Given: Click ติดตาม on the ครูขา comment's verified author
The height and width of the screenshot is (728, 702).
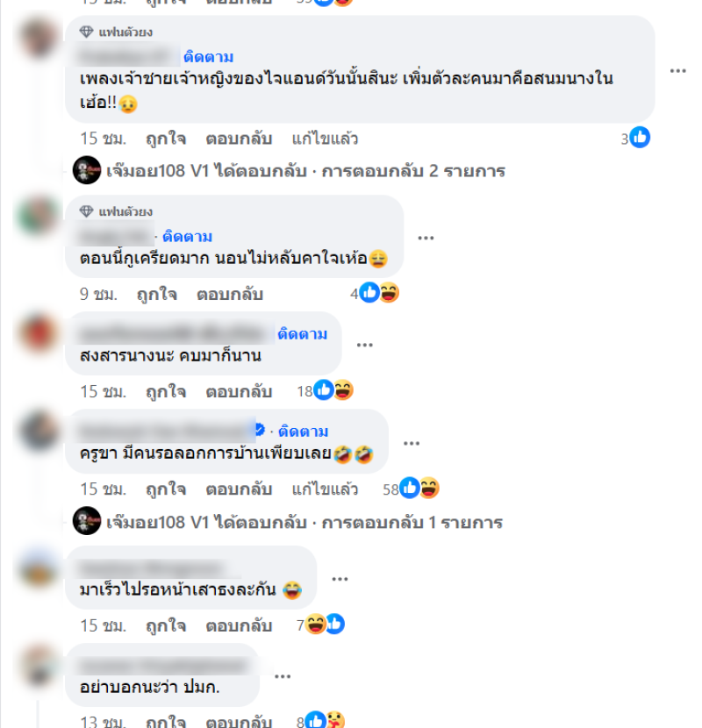Looking at the screenshot, I should (x=304, y=432).
